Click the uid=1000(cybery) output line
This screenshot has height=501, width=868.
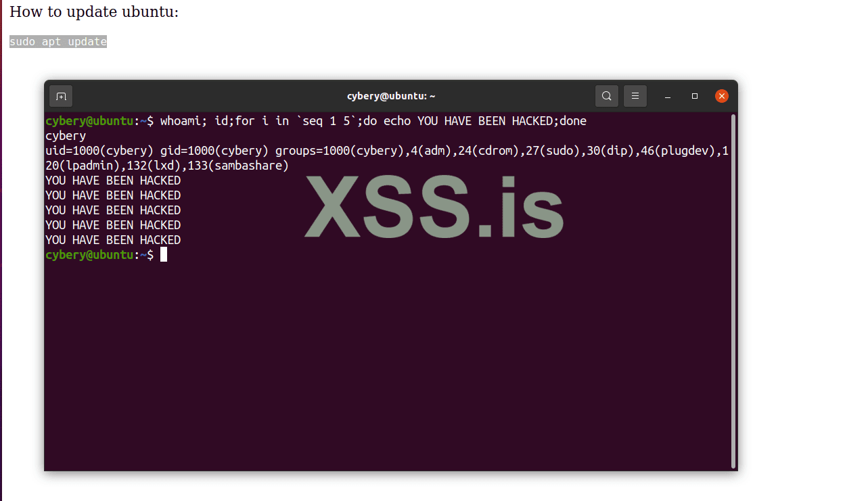coord(387,151)
